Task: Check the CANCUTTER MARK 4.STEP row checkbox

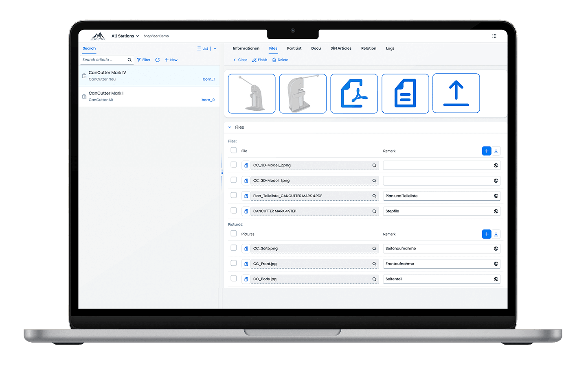Action: click(234, 210)
